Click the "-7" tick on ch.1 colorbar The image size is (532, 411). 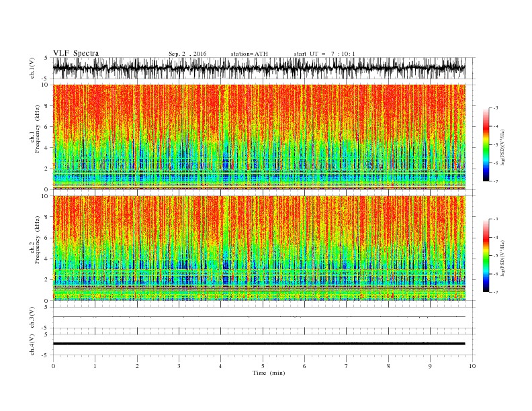495,181
